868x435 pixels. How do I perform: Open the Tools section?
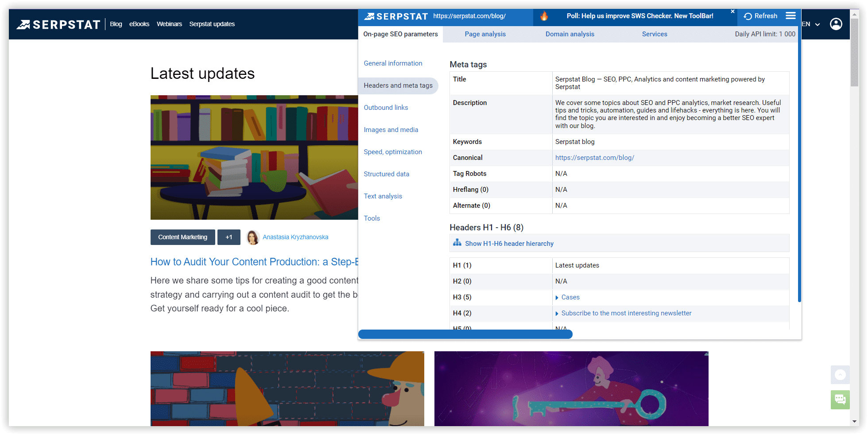coord(372,218)
